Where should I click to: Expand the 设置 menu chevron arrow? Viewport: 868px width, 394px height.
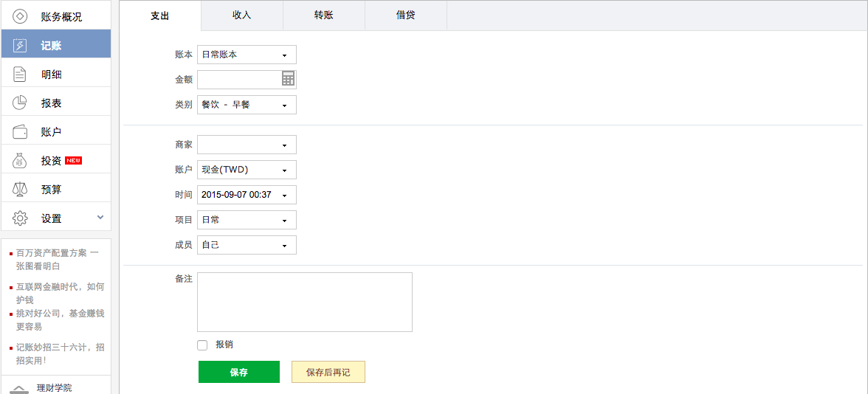coord(100,218)
